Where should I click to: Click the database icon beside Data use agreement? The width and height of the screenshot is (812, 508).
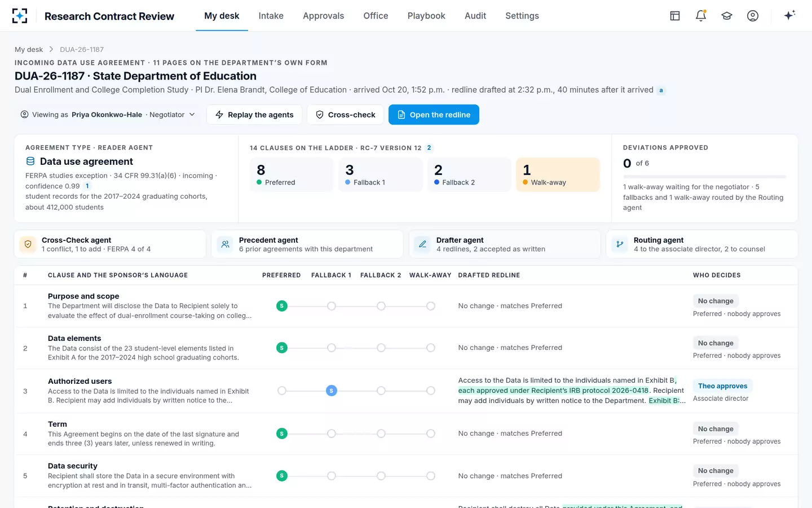pos(30,161)
